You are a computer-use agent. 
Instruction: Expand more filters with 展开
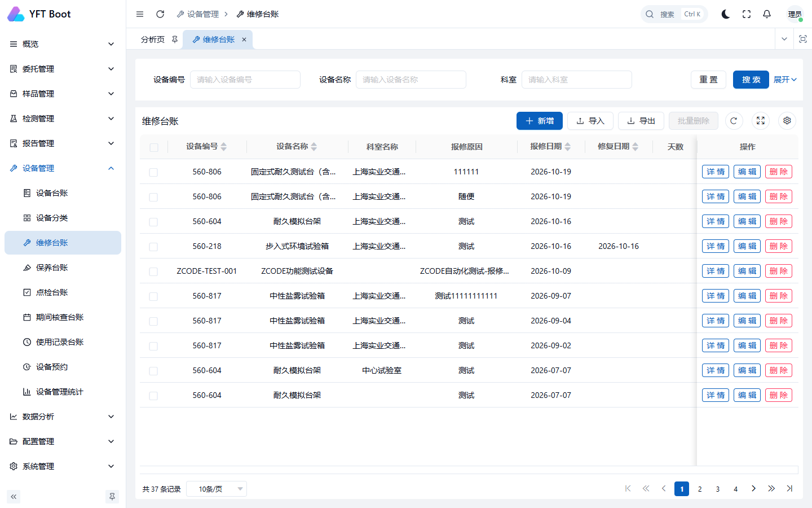coord(785,80)
